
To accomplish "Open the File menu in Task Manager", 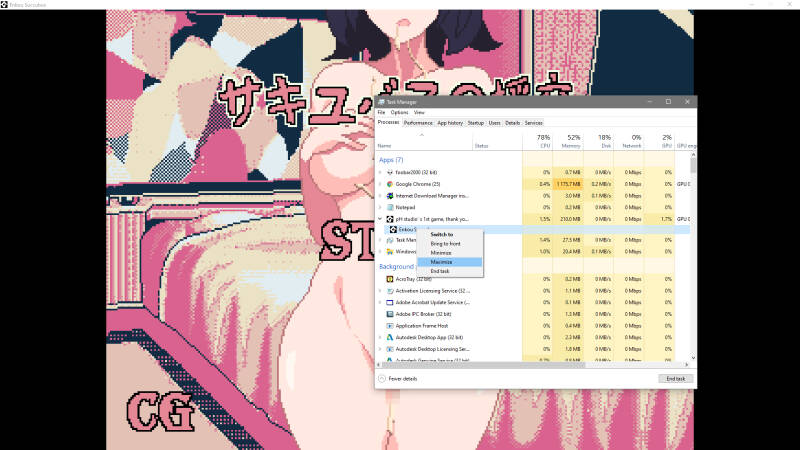I will click(x=381, y=112).
